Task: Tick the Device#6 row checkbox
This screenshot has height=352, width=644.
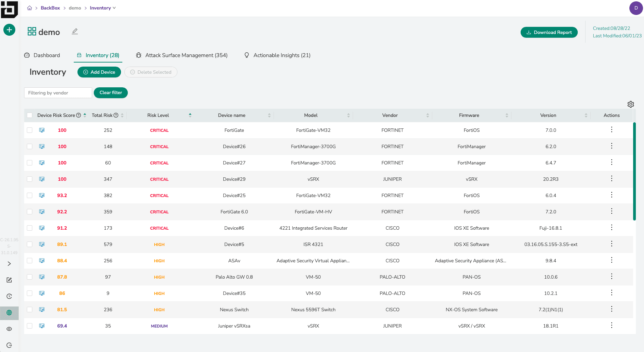Action: (x=30, y=228)
